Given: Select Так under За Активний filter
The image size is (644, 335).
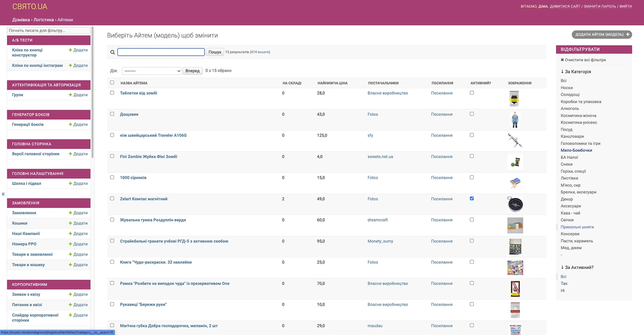Looking at the screenshot, I should [564, 284].
